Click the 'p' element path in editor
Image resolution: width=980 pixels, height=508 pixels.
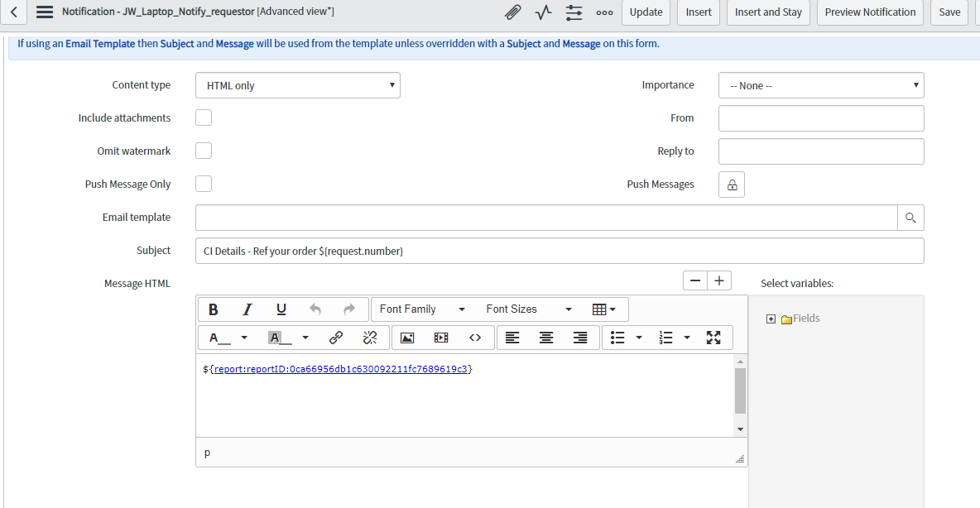click(208, 453)
